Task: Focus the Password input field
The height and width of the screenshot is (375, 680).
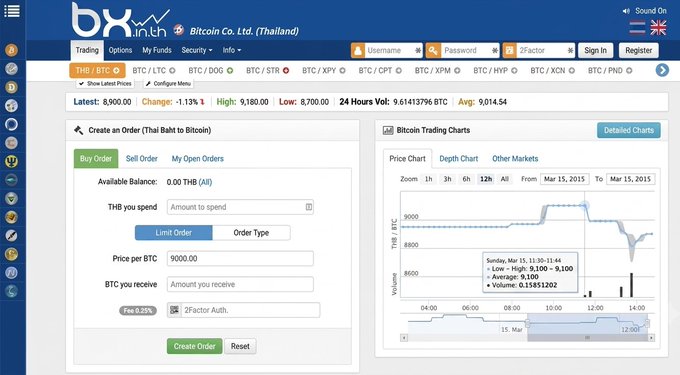Action: pyautogui.click(x=470, y=51)
